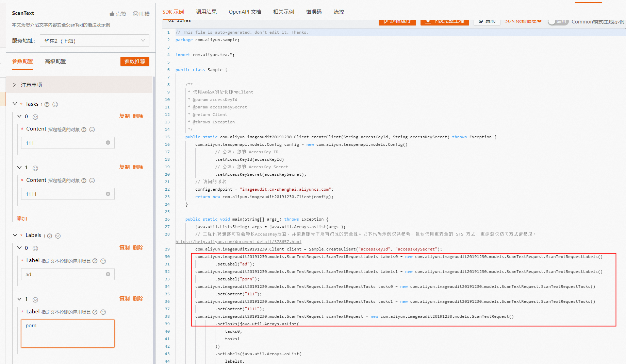
Task: Click 删除 for Tasks item 1
Action: pos(138,167)
